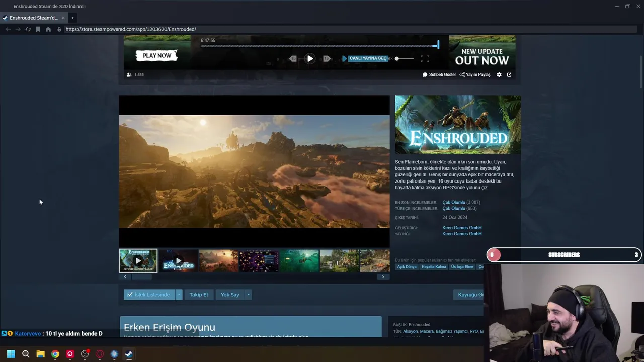Go forward in browser history
644x362 pixels.
tap(18, 29)
